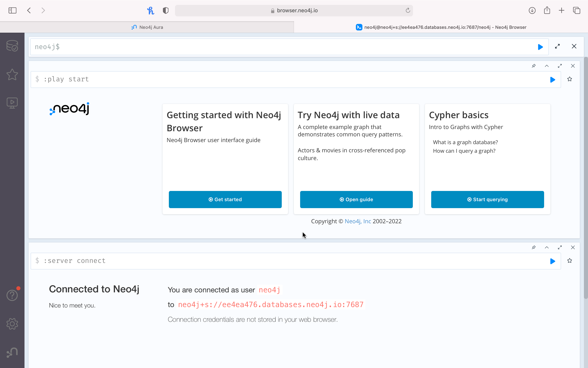588x368 pixels.
Task: Save :server connect as favorite
Action: click(x=570, y=261)
